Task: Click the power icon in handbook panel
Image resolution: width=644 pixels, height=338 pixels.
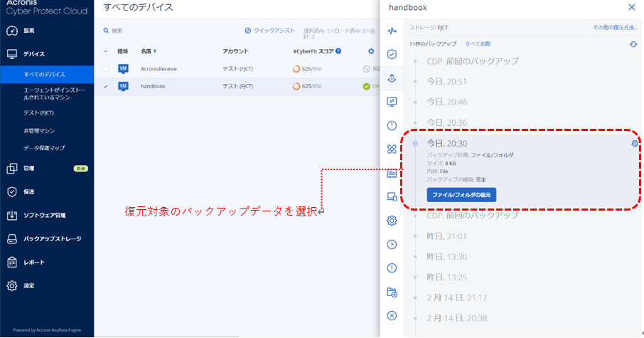Action: pyautogui.click(x=392, y=125)
